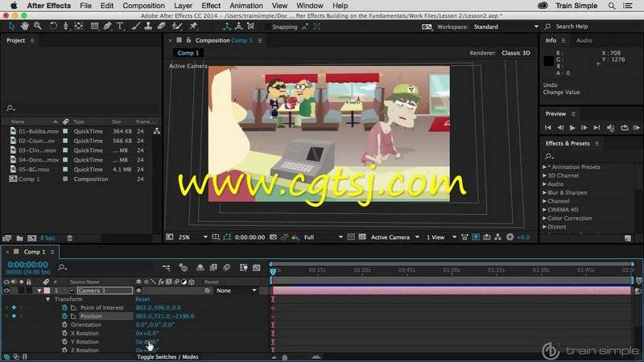
Task: Select the Clone Stamp tool
Action: click(x=148, y=27)
